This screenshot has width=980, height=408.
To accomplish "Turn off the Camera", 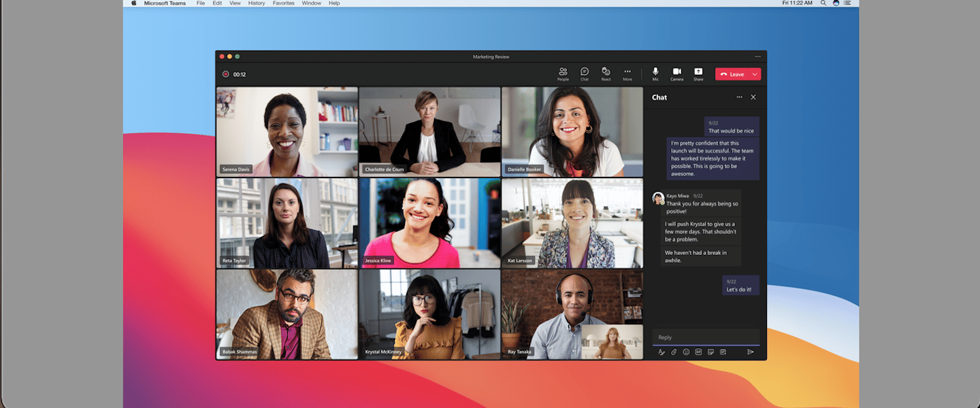I will point(676,74).
